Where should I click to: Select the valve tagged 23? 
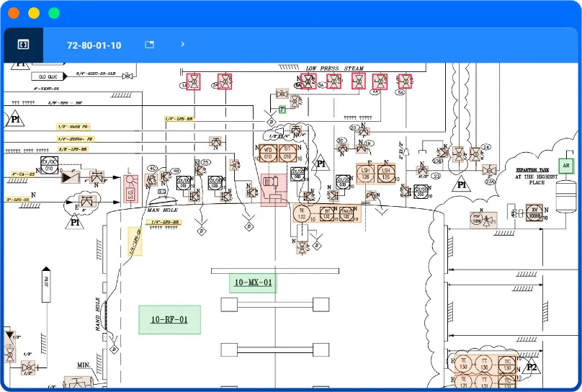click(x=423, y=171)
